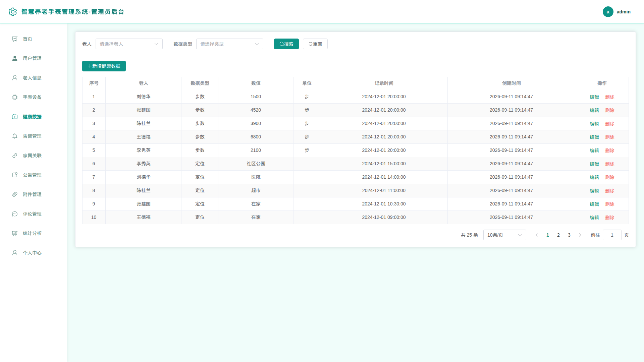Click record time 2024-12-01 10:30:00

384,204
